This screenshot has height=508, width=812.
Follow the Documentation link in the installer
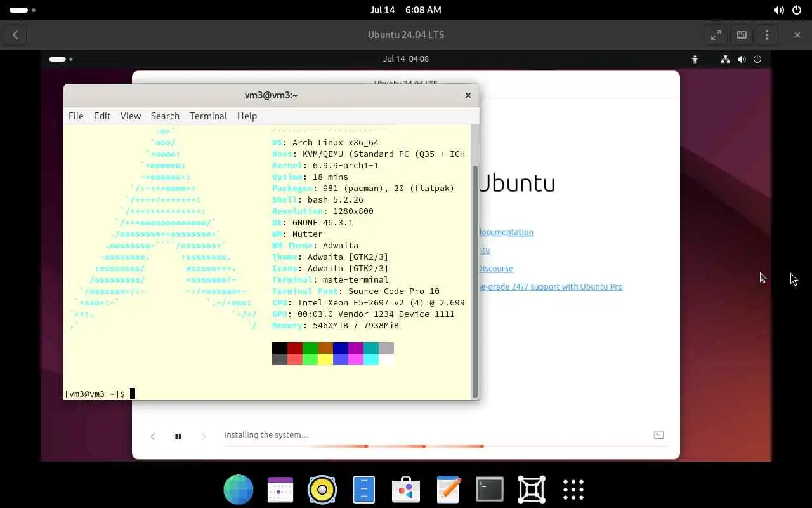(506, 232)
